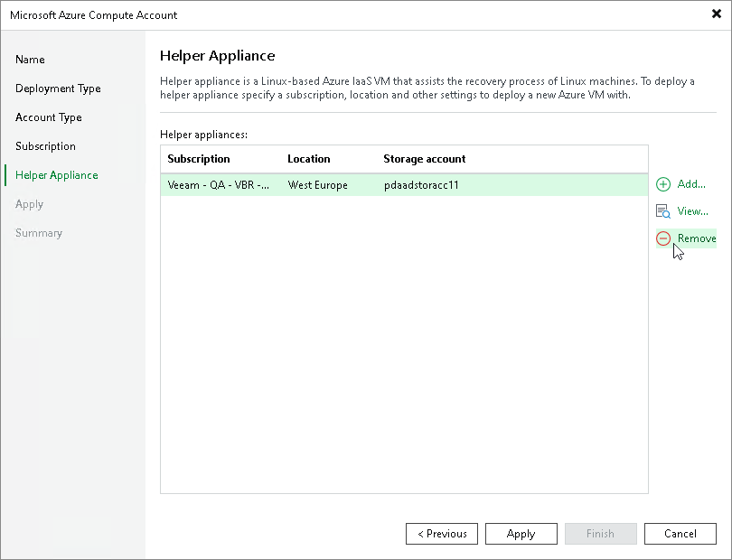Click the Remove label for the selected appliance
This screenshot has width=732, height=560.
(697, 238)
